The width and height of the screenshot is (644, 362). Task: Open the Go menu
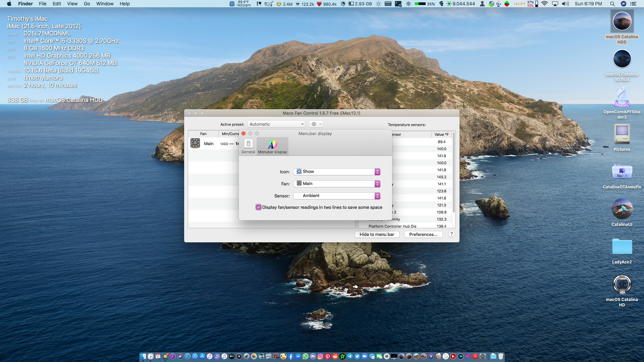(87, 4)
